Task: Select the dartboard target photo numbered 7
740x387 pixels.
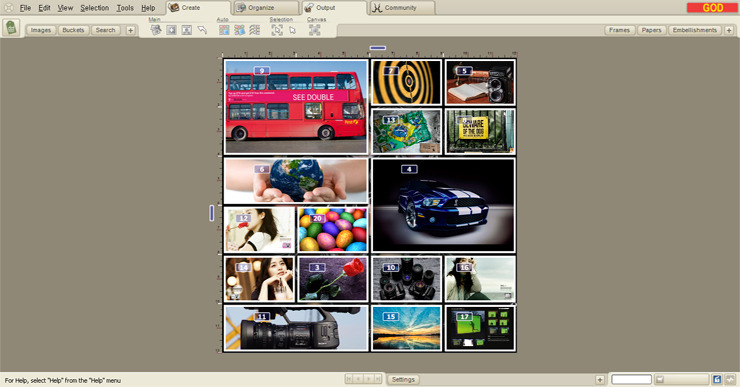Action: [x=406, y=83]
